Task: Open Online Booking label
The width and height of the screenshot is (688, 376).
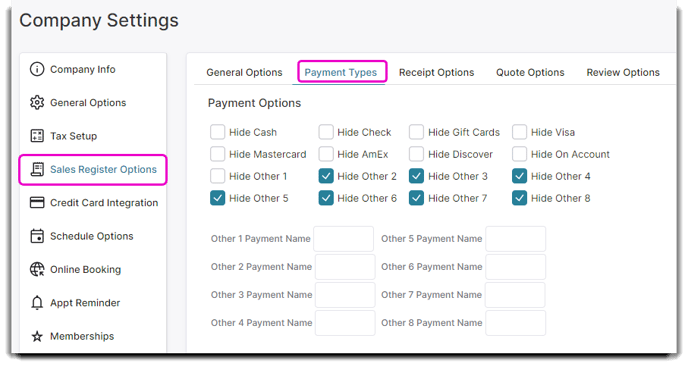Action: coord(85,269)
